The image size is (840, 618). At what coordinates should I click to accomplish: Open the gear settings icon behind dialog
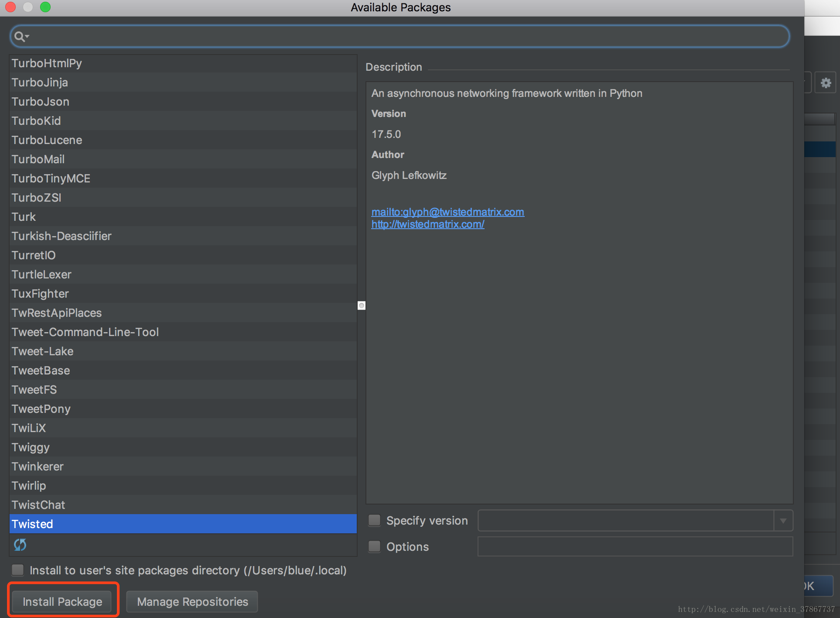point(826,83)
